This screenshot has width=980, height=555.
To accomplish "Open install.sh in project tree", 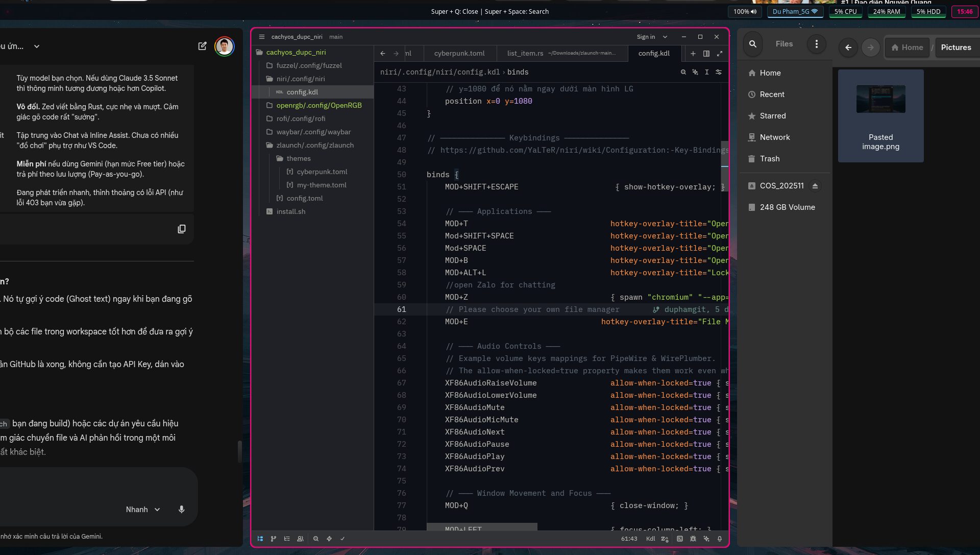I will (291, 211).
